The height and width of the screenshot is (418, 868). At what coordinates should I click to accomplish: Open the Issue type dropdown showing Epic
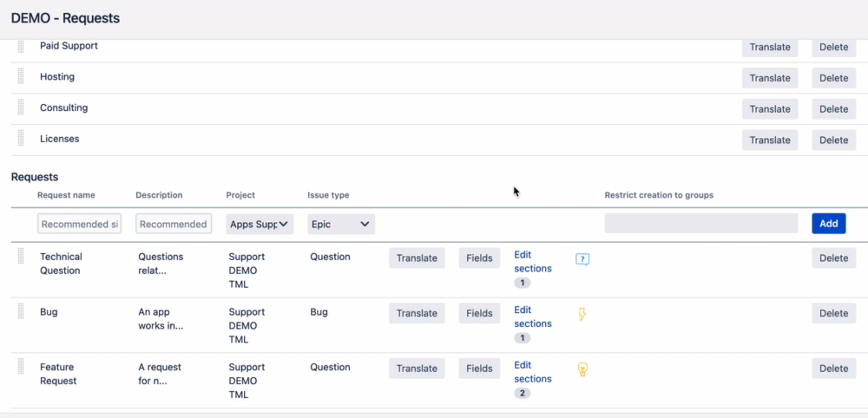(341, 224)
